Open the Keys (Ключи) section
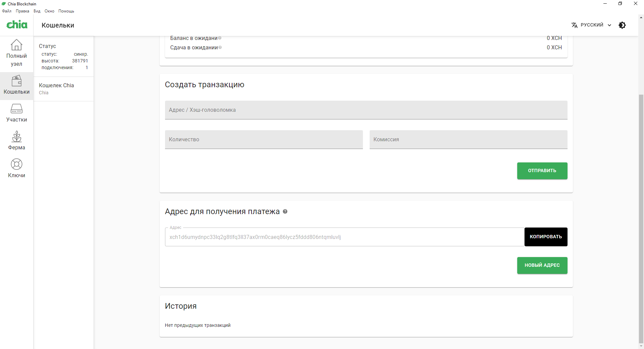644x349 pixels. point(16,169)
